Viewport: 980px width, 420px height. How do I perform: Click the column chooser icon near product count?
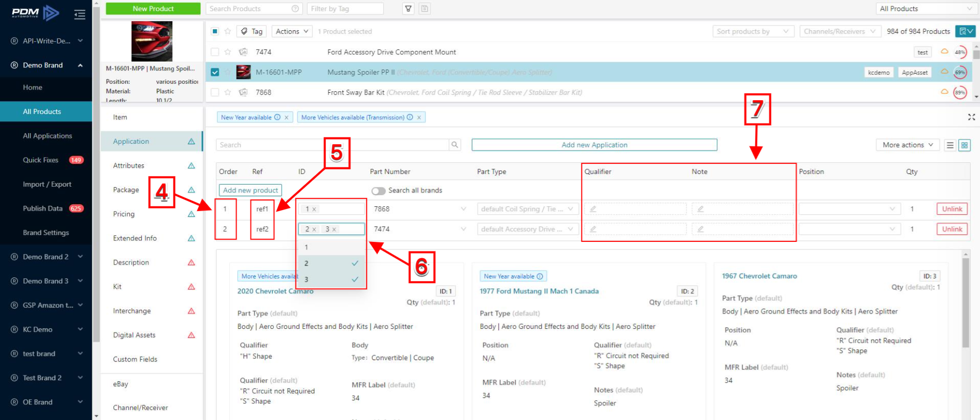tap(965, 31)
